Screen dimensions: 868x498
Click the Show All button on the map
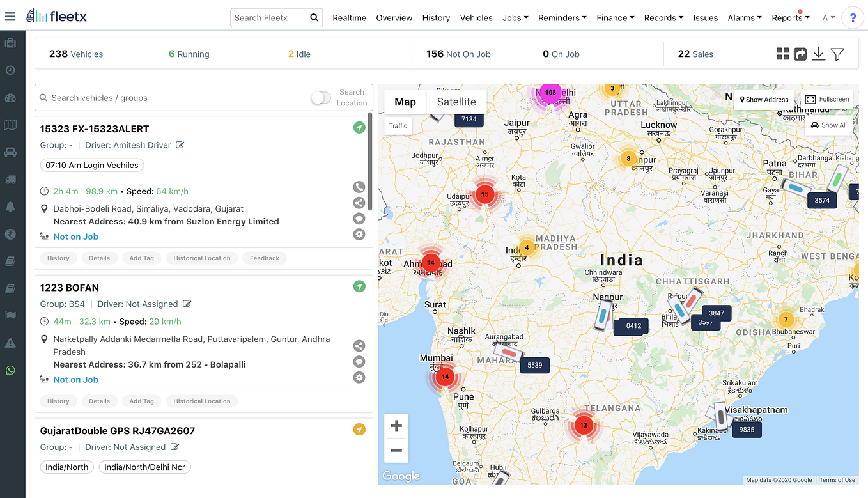[828, 125]
